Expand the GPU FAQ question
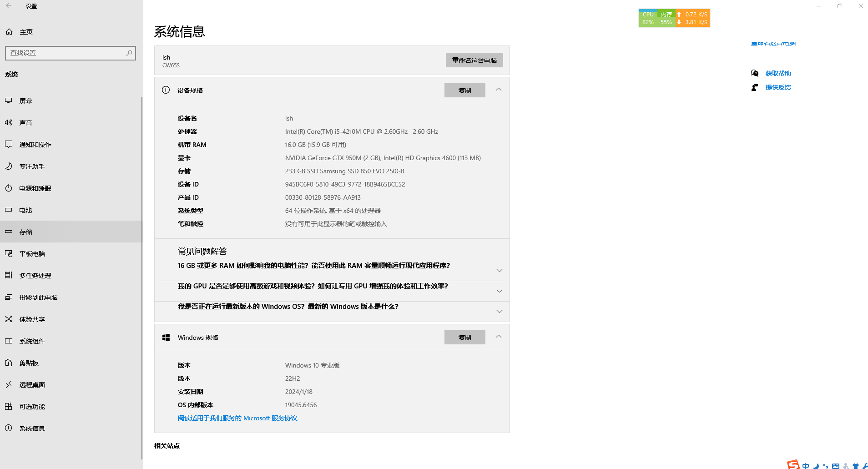Screen dimensions: 868x469 pos(500,291)
